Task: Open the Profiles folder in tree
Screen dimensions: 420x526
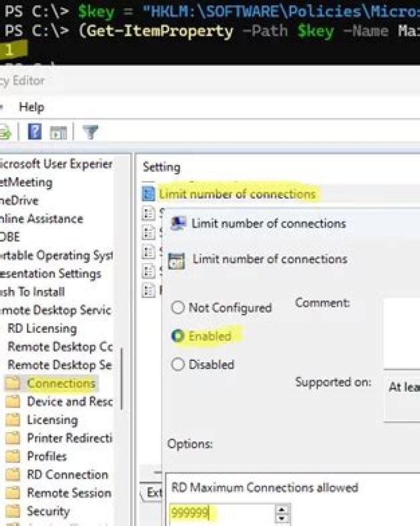Action: tap(47, 456)
